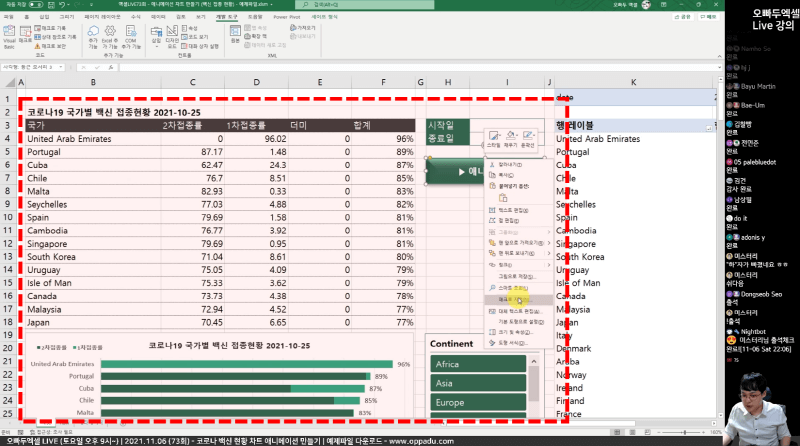
Task: Open Normal view icon in status bar
Action: [x=617, y=432]
